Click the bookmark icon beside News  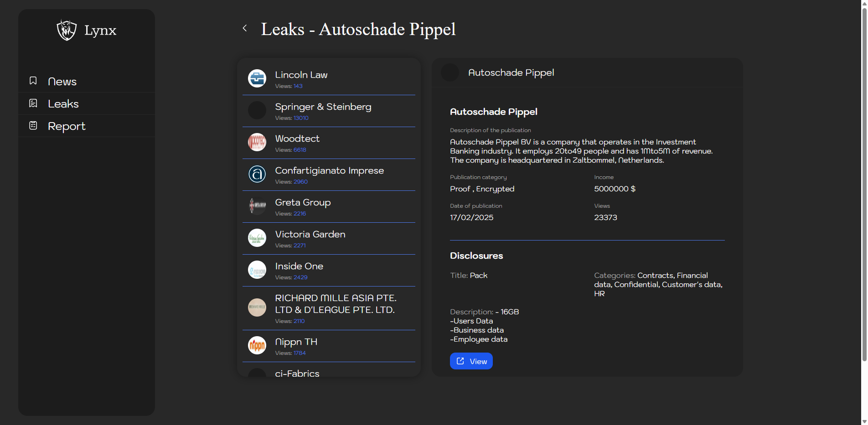[x=33, y=81]
